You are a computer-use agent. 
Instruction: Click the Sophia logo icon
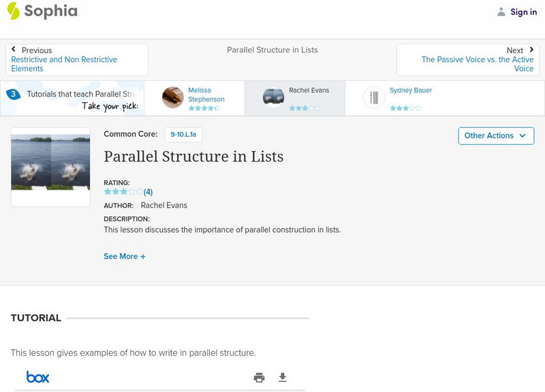click(x=13, y=11)
